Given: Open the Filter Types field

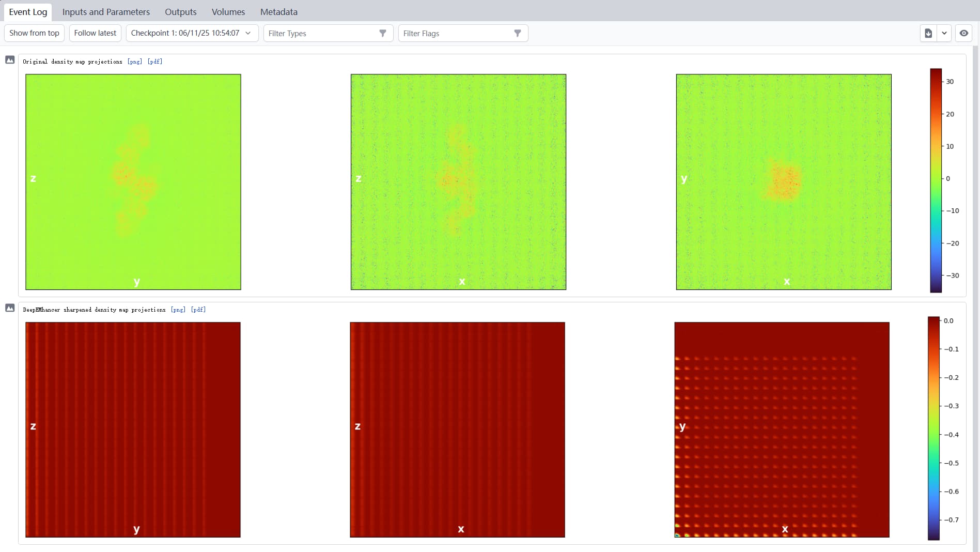Looking at the screenshot, I should coord(320,33).
